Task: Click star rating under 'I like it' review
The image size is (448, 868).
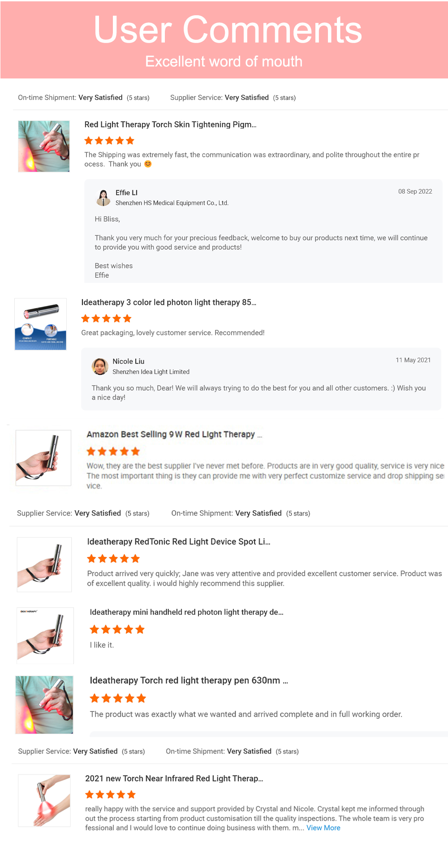Action: tap(117, 629)
